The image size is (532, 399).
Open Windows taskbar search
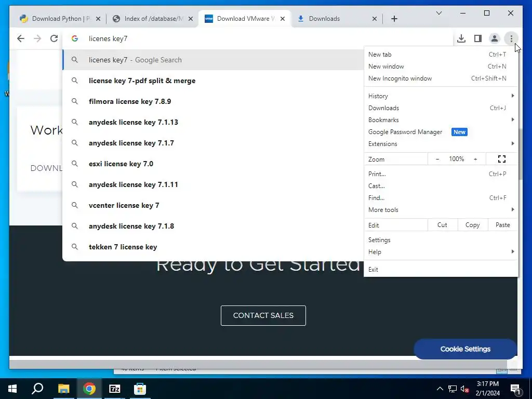37,389
